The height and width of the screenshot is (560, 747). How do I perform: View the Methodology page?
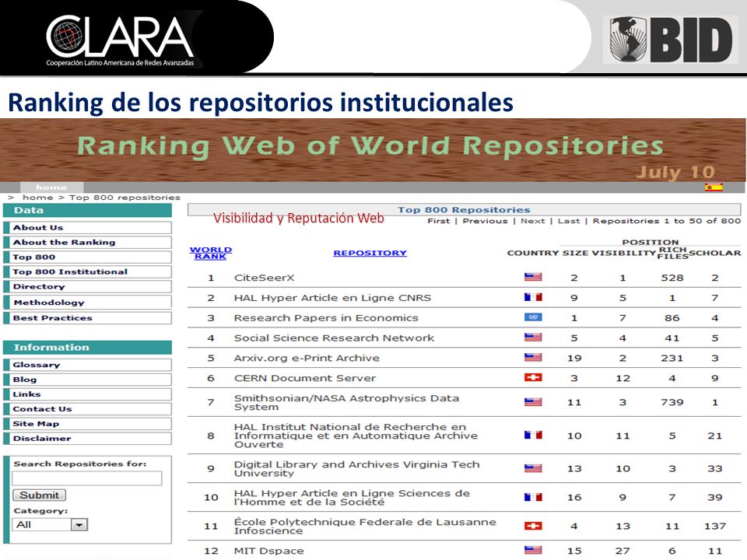point(88,303)
